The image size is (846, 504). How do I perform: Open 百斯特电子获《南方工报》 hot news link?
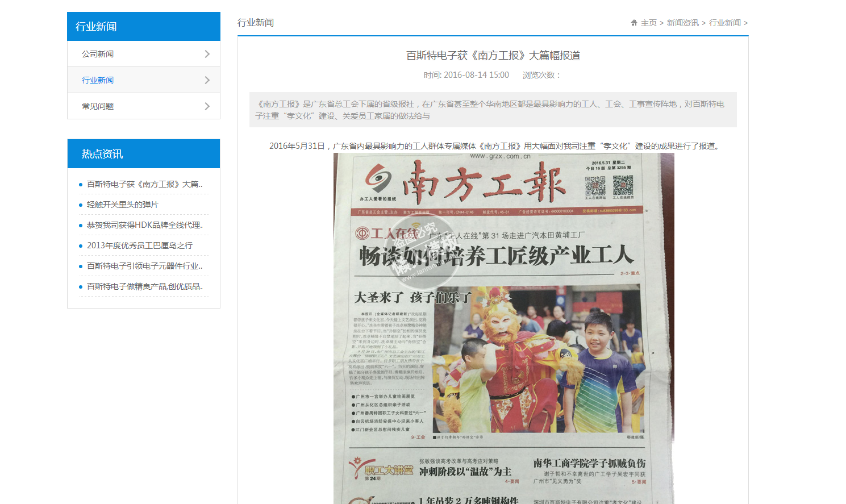click(x=144, y=184)
